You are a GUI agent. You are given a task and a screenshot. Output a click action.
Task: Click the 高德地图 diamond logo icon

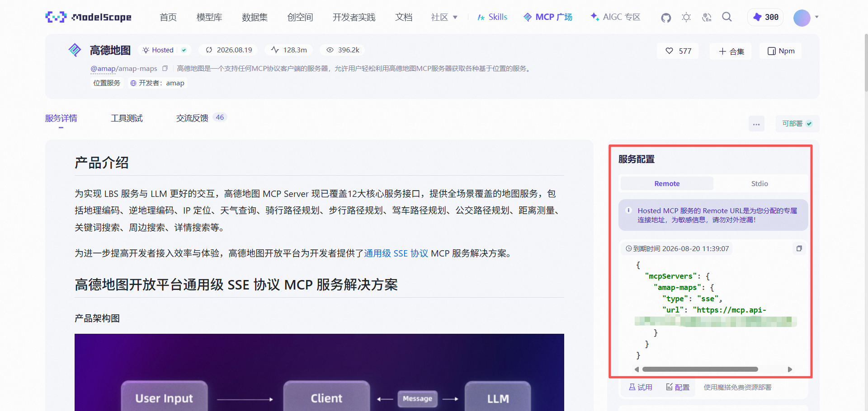pos(75,50)
